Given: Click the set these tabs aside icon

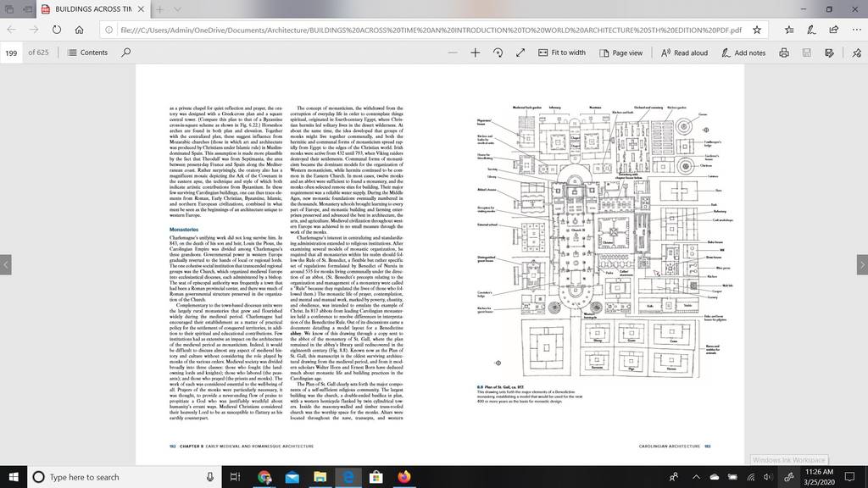Looking at the screenshot, I should pyautogui.click(x=27, y=9).
